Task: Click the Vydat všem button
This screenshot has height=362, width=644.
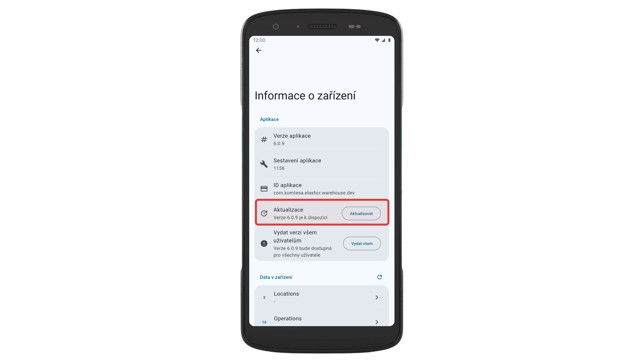Action: coord(362,243)
